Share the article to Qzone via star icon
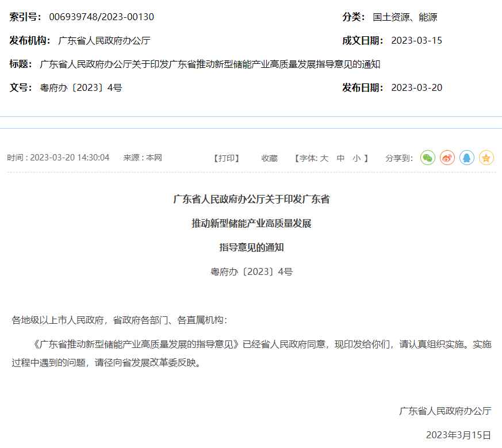This screenshot has width=502, height=448. coord(486,158)
